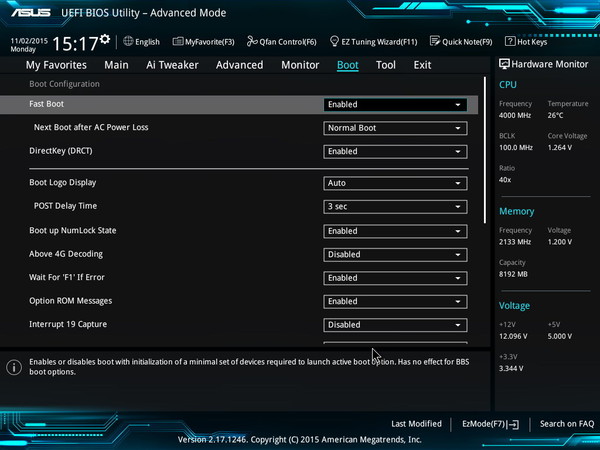Click the Hardware Monitor screen icon
Image resolution: width=600 pixels, height=450 pixels.
[504, 64]
